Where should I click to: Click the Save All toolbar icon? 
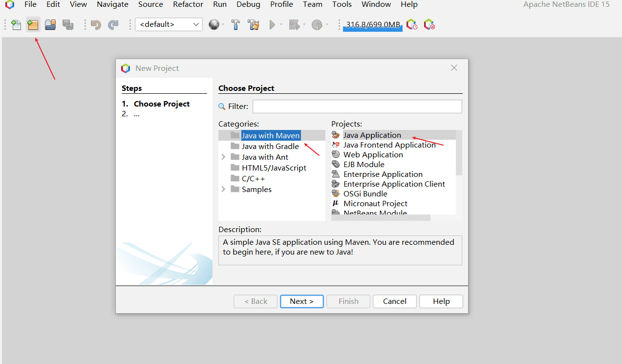[68, 24]
